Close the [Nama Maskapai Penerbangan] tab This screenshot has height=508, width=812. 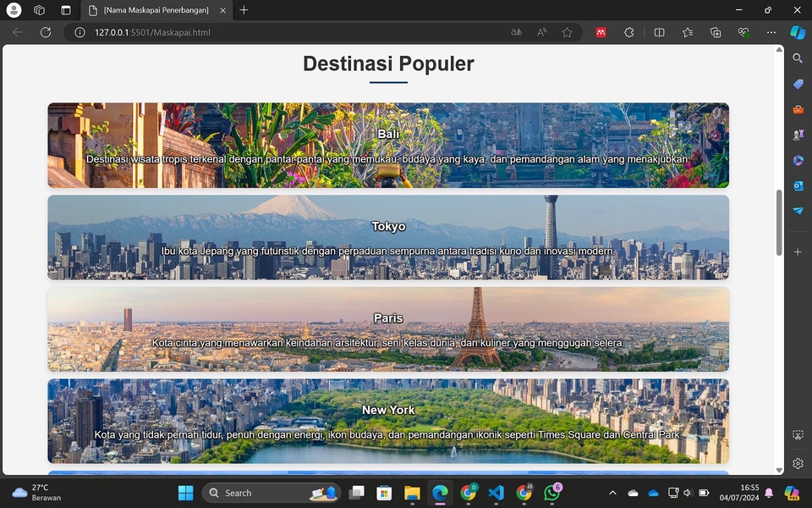(x=222, y=10)
